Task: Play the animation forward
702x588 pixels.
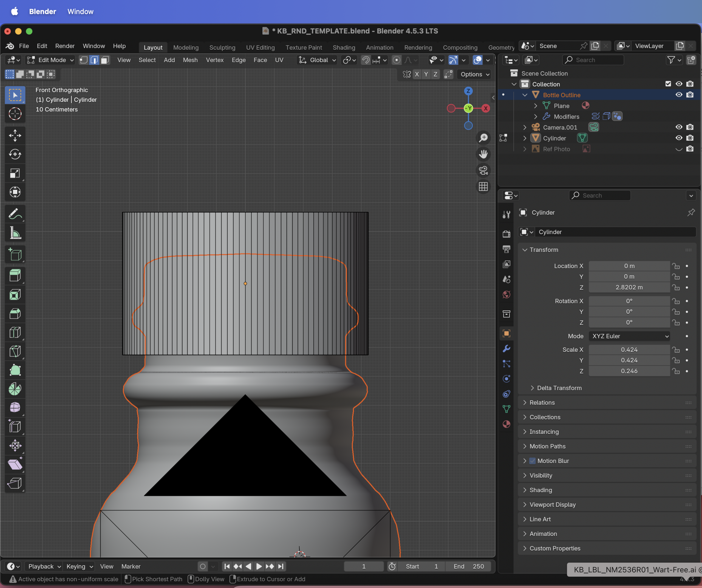Action: (259, 566)
